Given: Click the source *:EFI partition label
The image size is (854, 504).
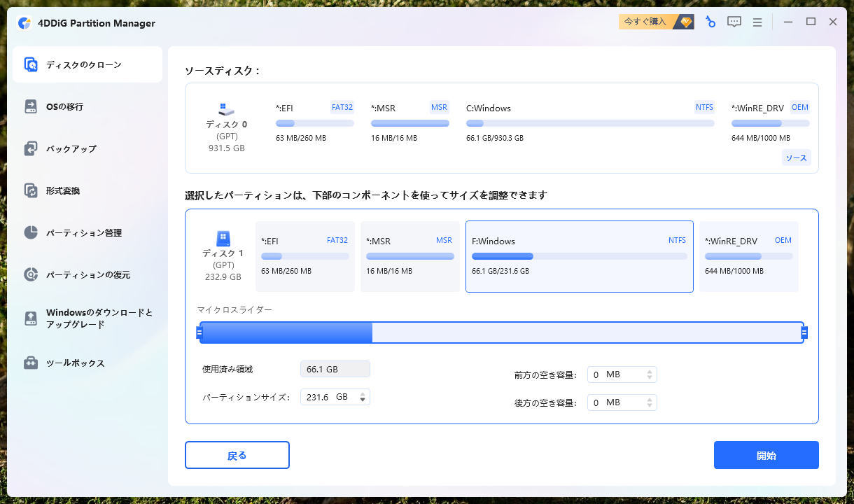Looking at the screenshot, I should coord(285,108).
